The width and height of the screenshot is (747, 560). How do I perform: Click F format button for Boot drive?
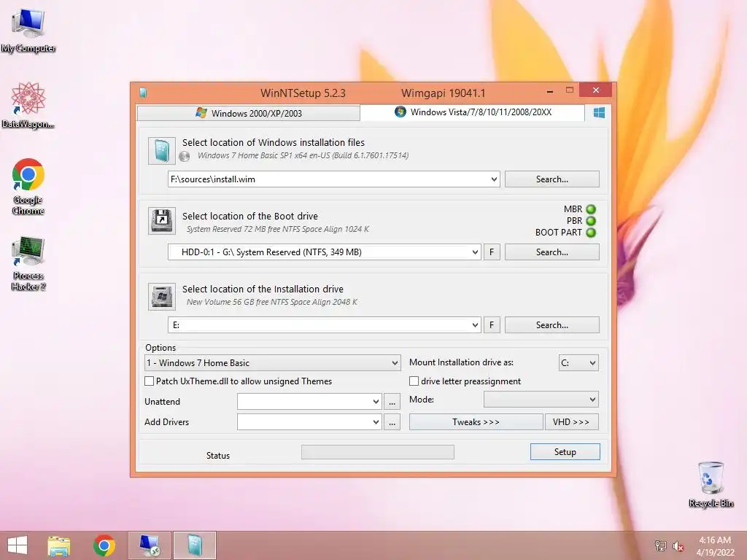pyautogui.click(x=492, y=252)
